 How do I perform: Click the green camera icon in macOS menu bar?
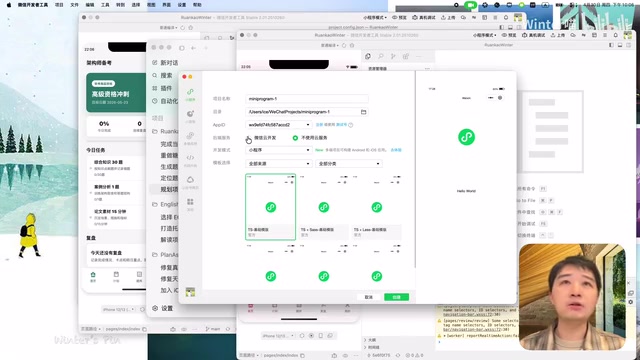click(471, 5)
